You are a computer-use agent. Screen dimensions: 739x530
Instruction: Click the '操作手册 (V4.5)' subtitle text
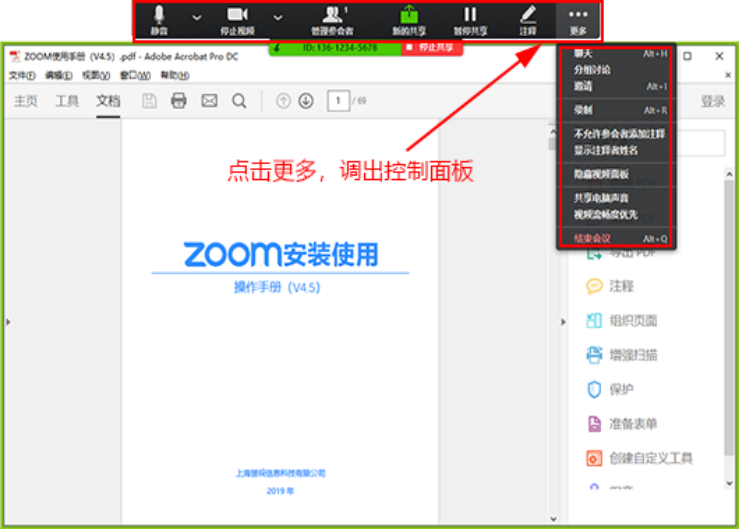pos(277,287)
